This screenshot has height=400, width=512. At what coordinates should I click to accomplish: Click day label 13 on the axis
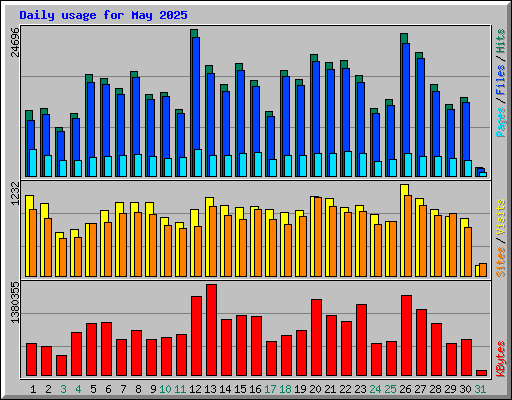click(x=210, y=389)
